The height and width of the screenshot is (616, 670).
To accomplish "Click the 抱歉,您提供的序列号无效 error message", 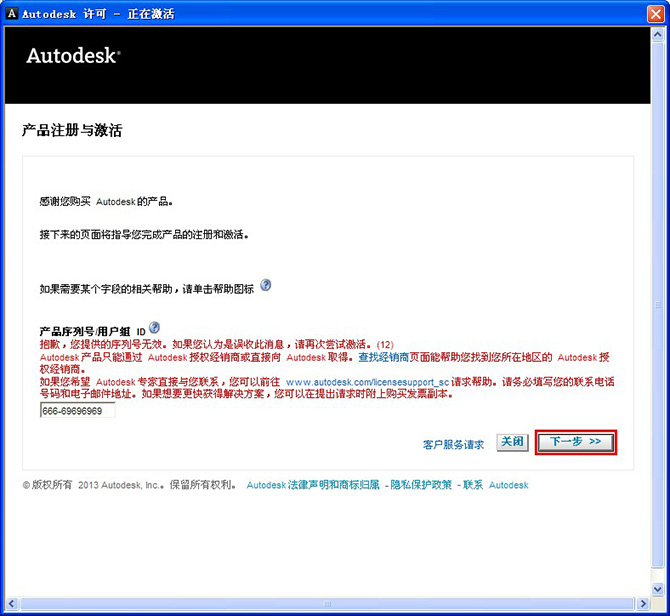I will pyautogui.click(x=217, y=344).
